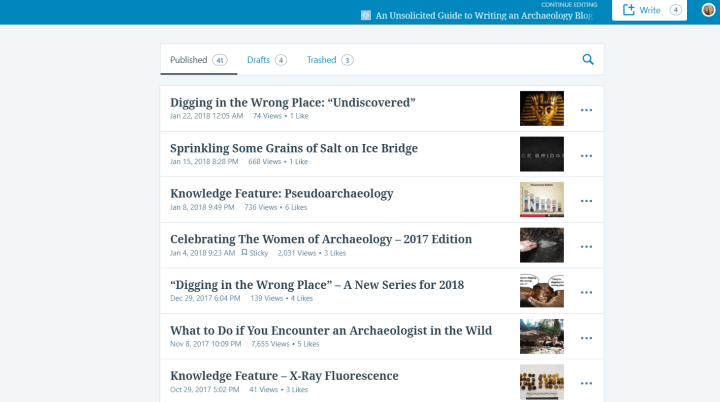Click the comic speech-bubble thumbnail for New Series post

click(x=542, y=290)
